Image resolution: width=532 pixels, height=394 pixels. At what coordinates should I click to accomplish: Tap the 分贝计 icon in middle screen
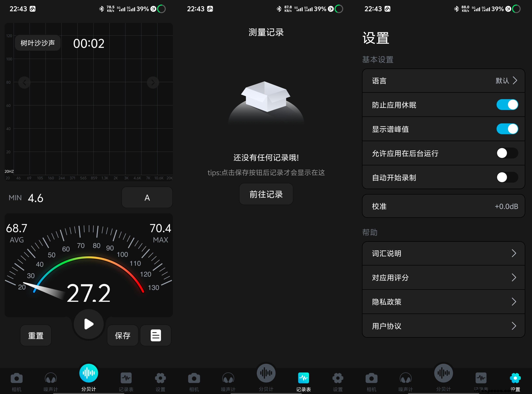click(x=266, y=373)
